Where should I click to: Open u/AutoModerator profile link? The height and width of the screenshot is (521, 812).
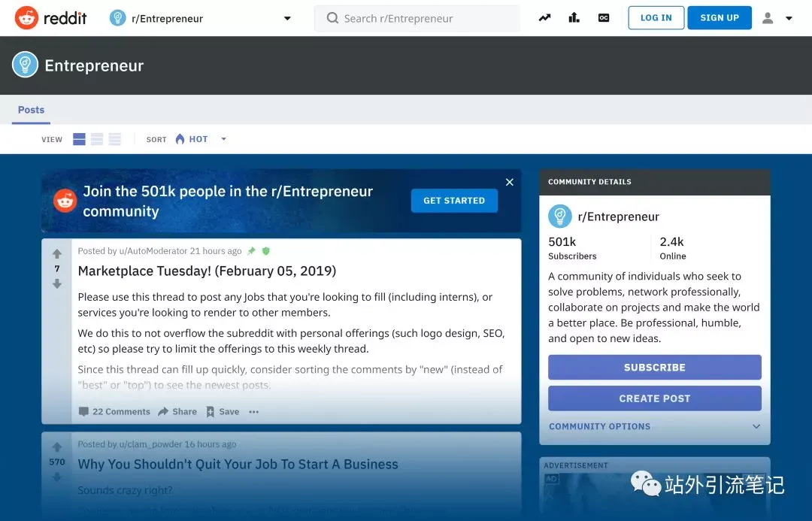pyautogui.click(x=153, y=251)
